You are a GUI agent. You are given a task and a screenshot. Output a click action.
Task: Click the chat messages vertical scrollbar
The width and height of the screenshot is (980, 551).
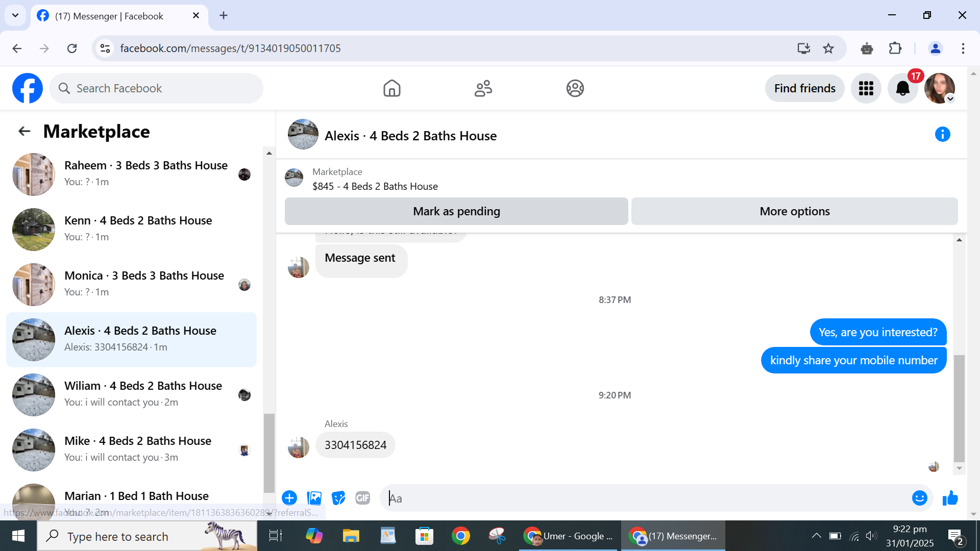coord(959,408)
